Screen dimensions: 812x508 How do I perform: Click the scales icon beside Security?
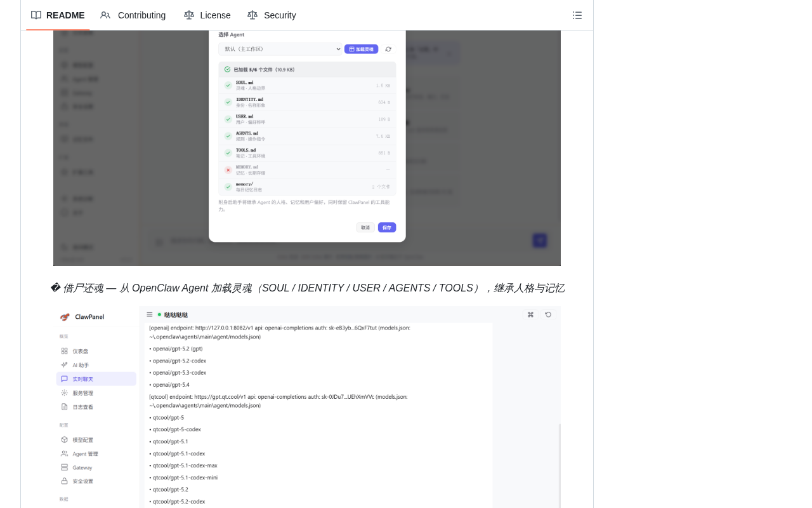pyautogui.click(x=252, y=15)
